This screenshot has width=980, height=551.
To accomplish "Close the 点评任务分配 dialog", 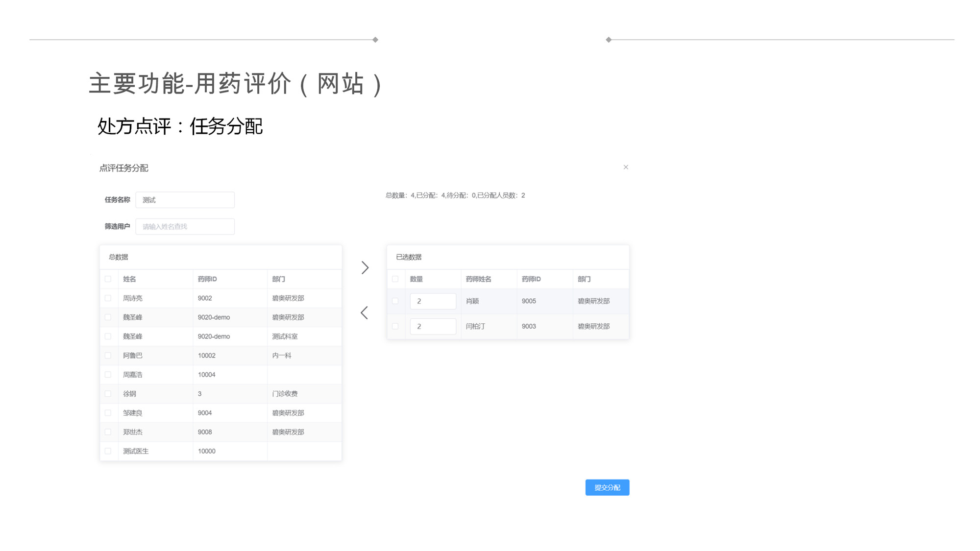I will [x=626, y=167].
